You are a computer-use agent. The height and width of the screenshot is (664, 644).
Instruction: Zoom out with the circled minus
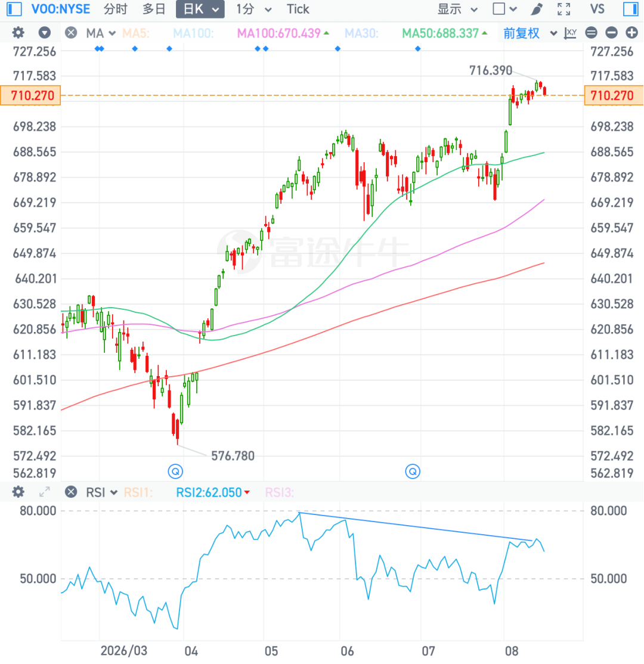pyautogui.click(x=611, y=33)
